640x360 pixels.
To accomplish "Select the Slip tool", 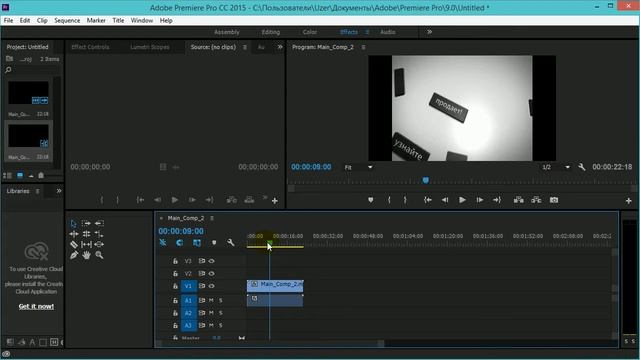I will (86, 244).
